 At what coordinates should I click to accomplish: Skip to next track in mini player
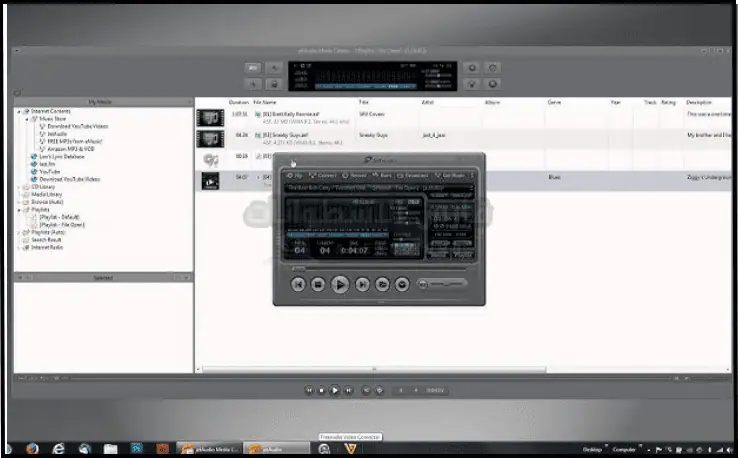coord(362,284)
